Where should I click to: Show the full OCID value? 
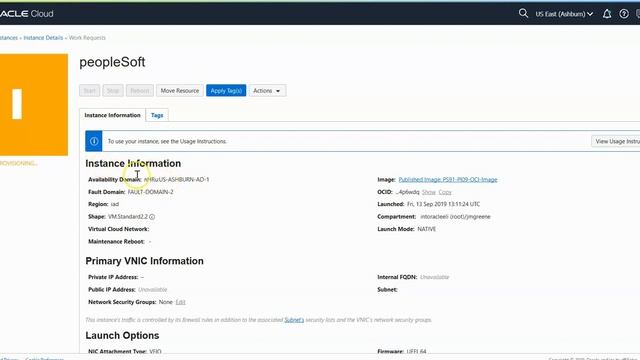coord(429,192)
